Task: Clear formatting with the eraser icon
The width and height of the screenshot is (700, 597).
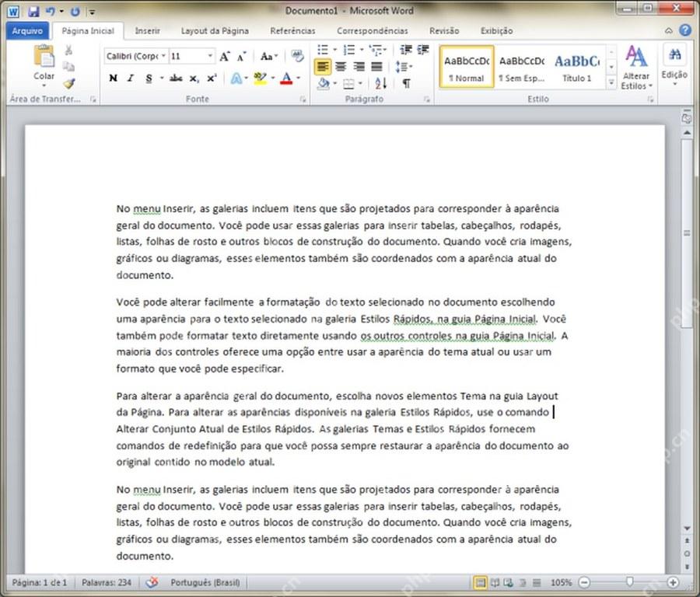Action: (x=297, y=56)
